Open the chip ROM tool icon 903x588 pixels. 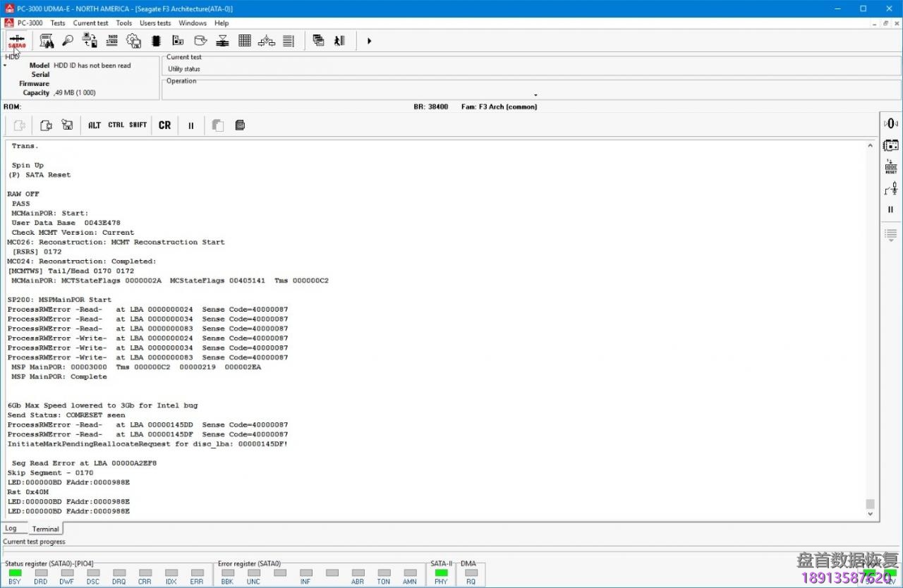(156, 41)
